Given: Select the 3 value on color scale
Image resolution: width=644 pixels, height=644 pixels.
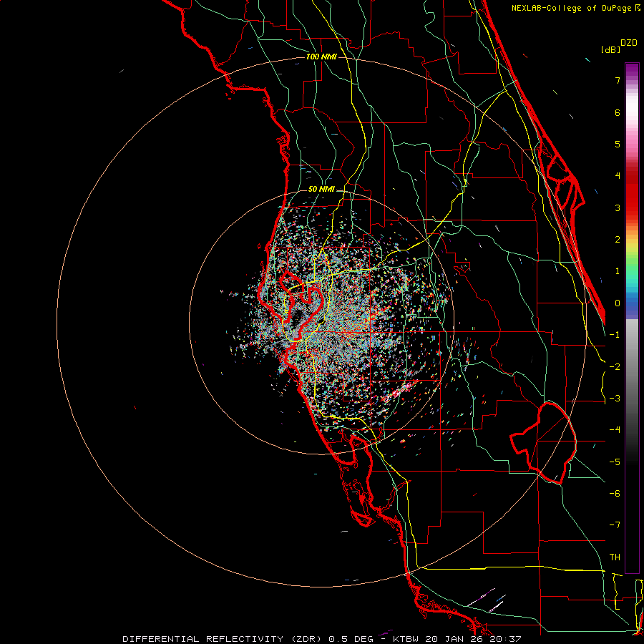Looking at the screenshot, I should 618,208.
